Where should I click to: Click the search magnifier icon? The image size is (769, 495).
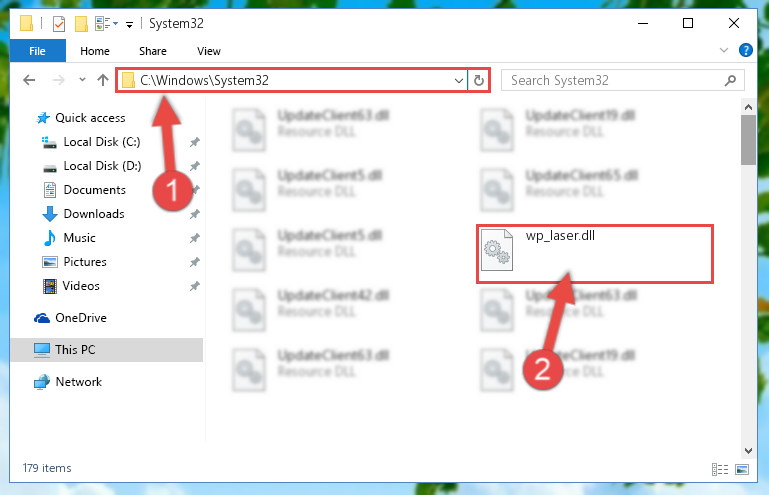tap(730, 80)
